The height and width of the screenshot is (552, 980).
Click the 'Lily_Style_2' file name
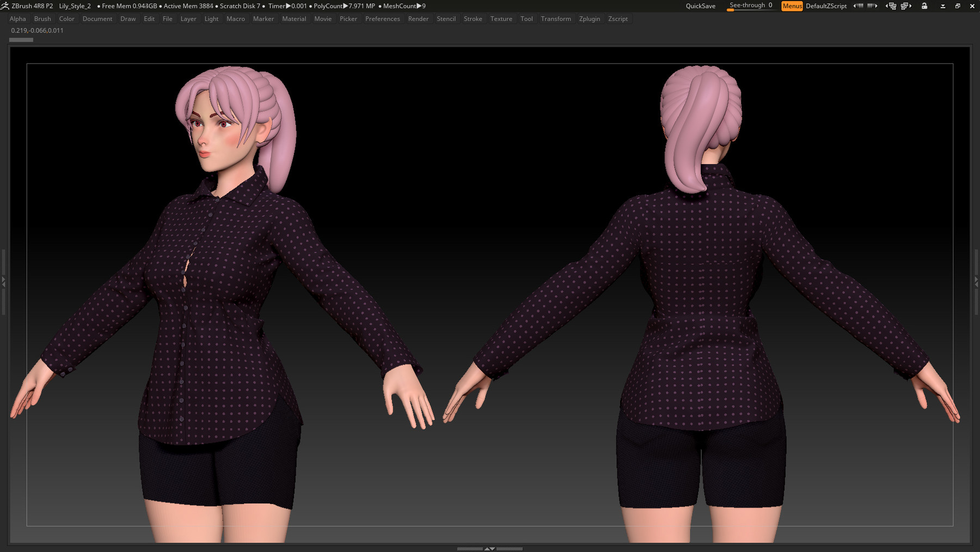(x=75, y=6)
